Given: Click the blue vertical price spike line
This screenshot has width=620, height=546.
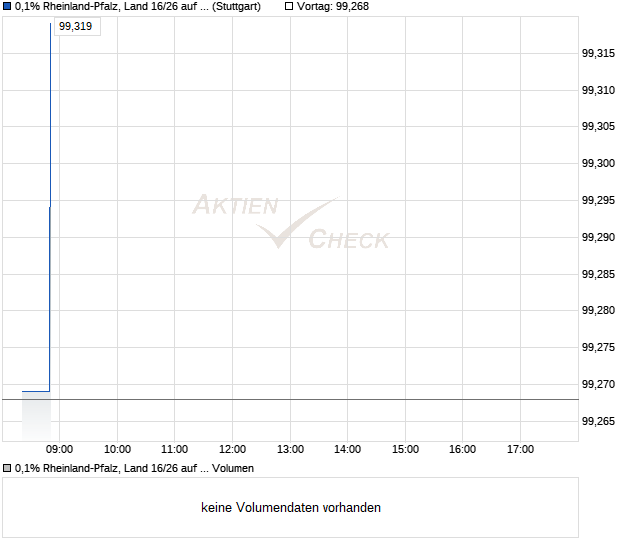Looking at the screenshot, I should coord(50,206).
